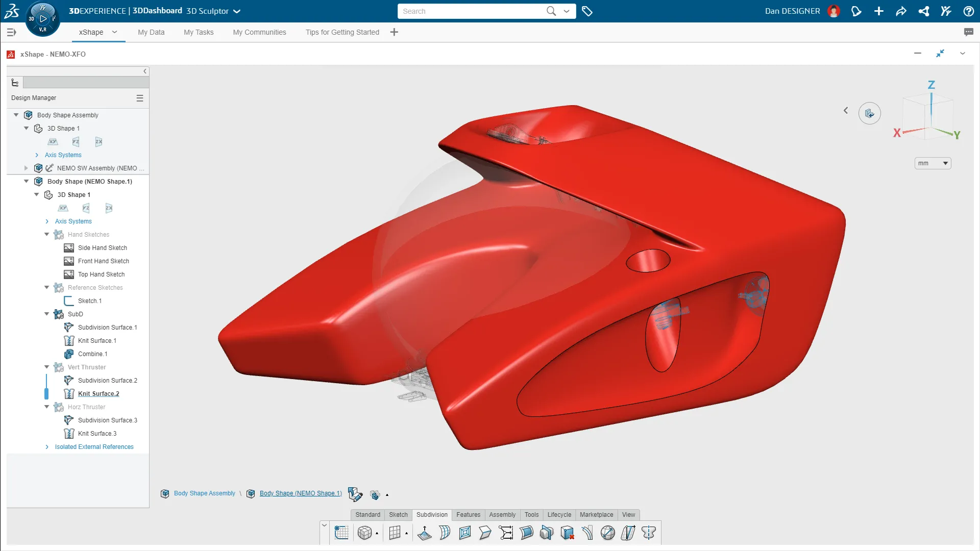Click the xShape app switcher arrow
The height and width of the screenshot is (551, 980).
(115, 32)
